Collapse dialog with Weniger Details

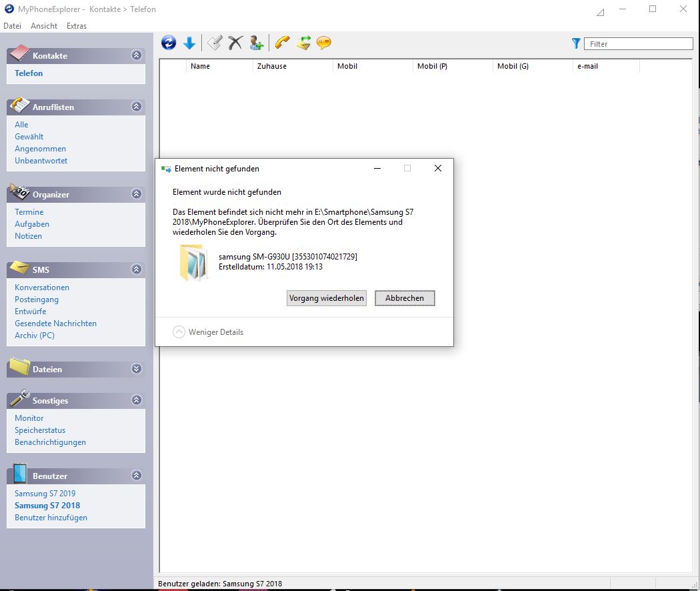tap(208, 332)
